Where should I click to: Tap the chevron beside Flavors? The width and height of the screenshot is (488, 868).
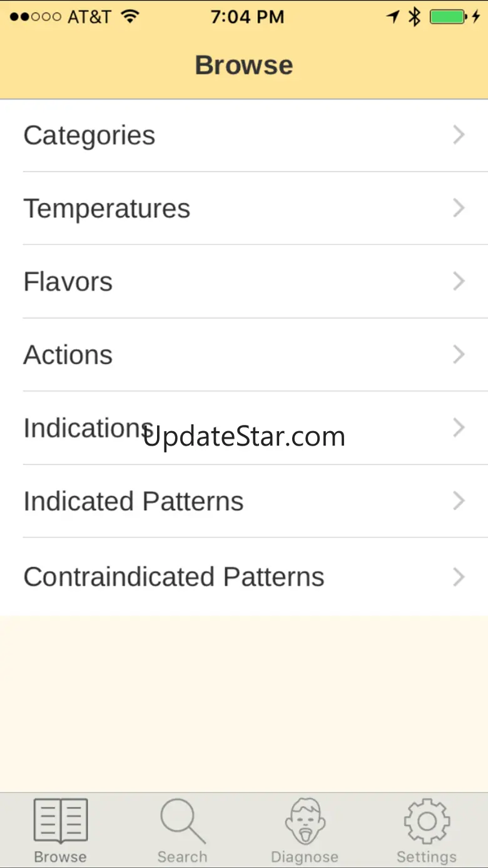[x=459, y=282]
